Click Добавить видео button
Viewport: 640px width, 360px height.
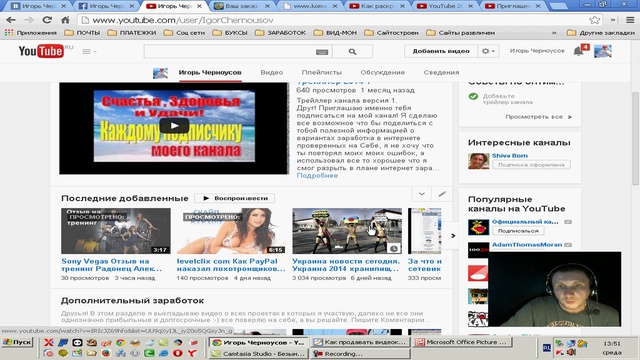(x=441, y=51)
